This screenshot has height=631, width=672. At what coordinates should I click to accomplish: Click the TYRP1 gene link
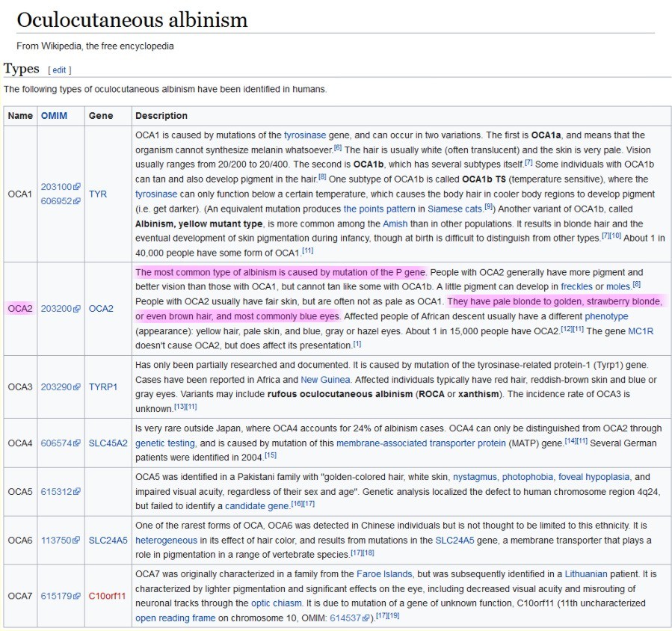pyautogui.click(x=103, y=387)
